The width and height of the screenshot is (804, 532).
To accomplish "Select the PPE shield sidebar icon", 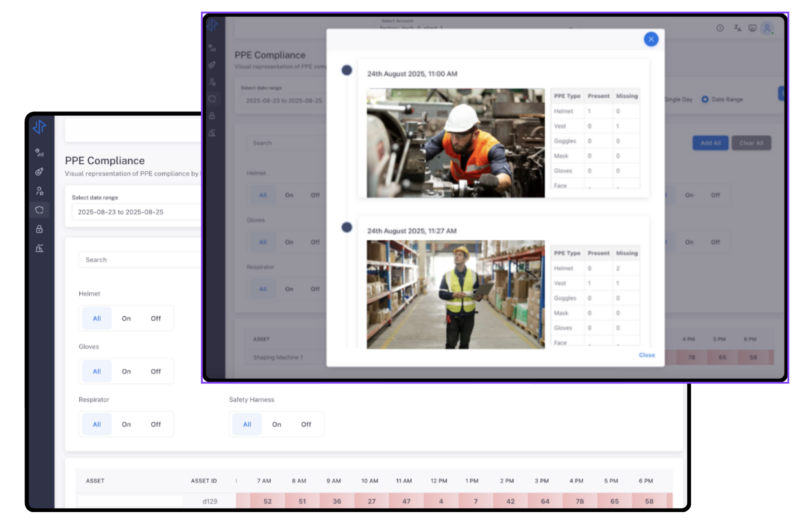I will [39, 210].
